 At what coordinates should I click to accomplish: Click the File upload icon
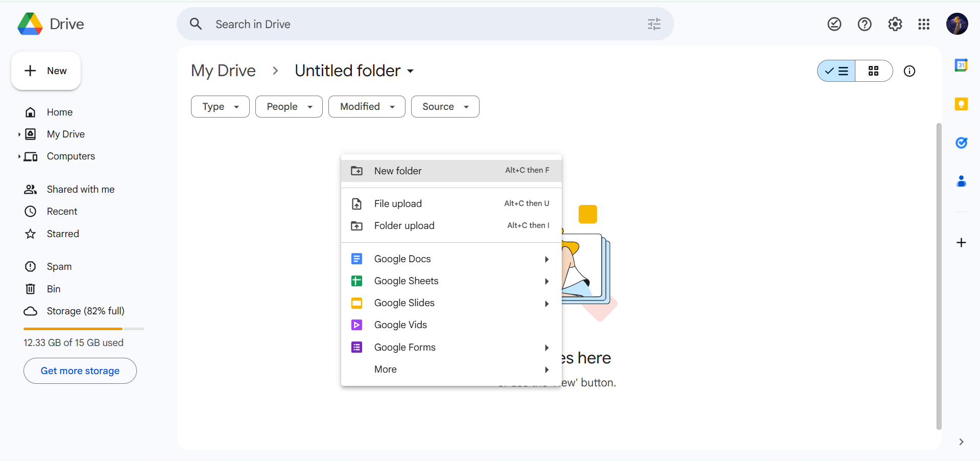356,204
